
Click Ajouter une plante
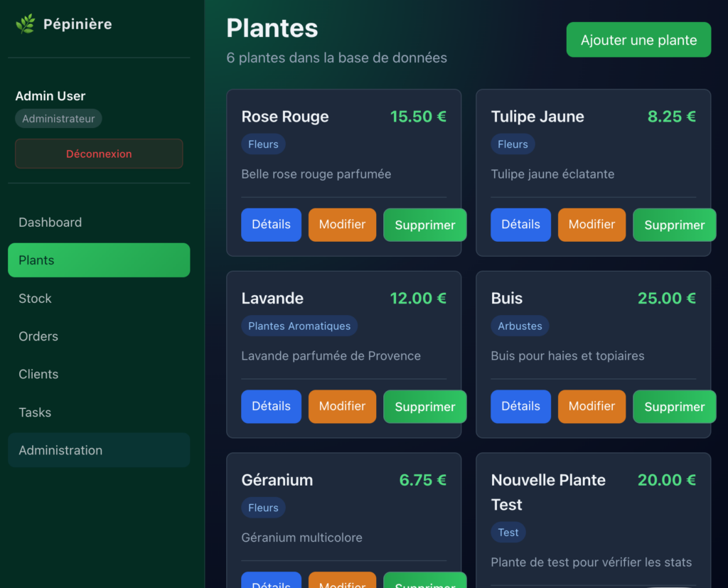638,40
